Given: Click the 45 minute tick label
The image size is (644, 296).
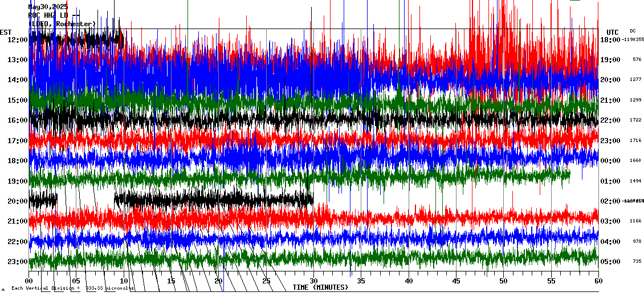Looking at the screenshot, I should click(x=456, y=281).
